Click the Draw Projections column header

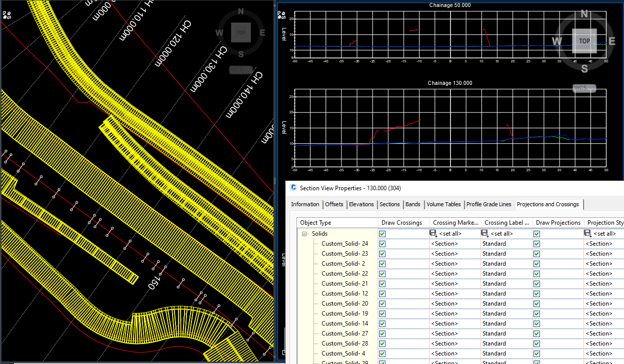(x=558, y=223)
